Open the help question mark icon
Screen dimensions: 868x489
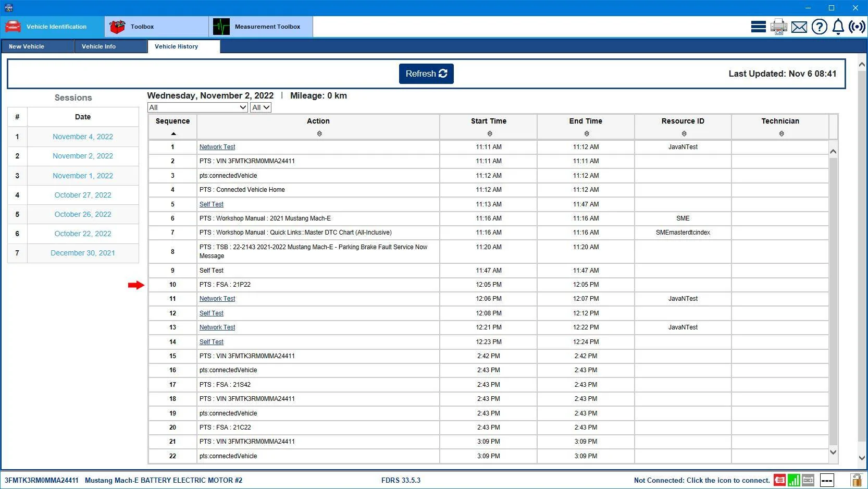(819, 27)
